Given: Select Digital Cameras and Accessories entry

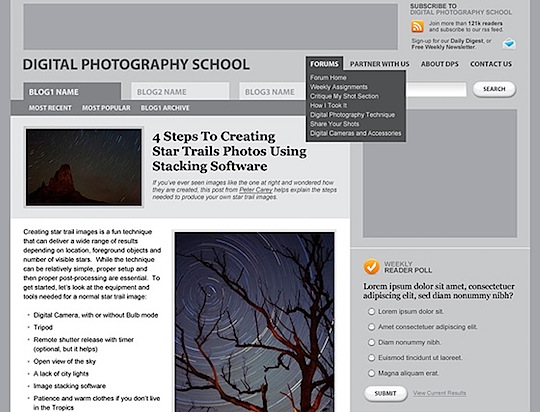Looking at the screenshot, I should tap(355, 133).
